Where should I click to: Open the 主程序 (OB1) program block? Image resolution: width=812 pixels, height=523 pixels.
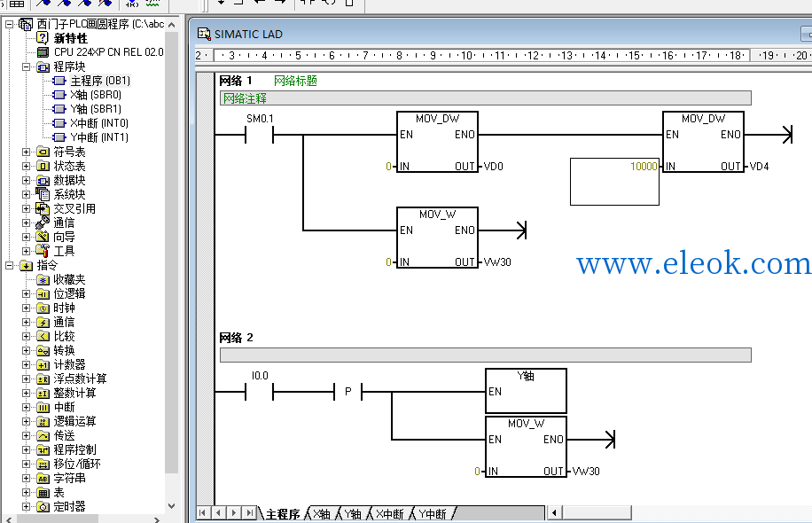[x=100, y=81]
